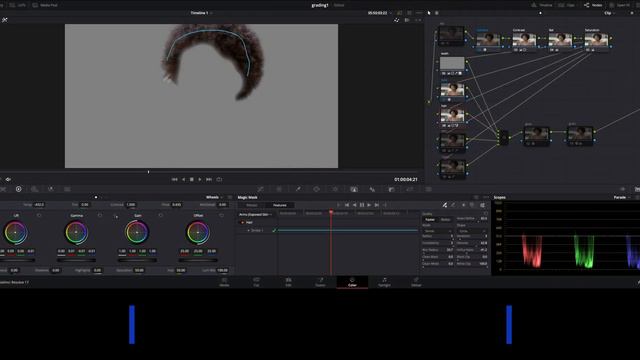Track the mask forward
Viewport: 640px width, 360px height.
pos(369,205)
